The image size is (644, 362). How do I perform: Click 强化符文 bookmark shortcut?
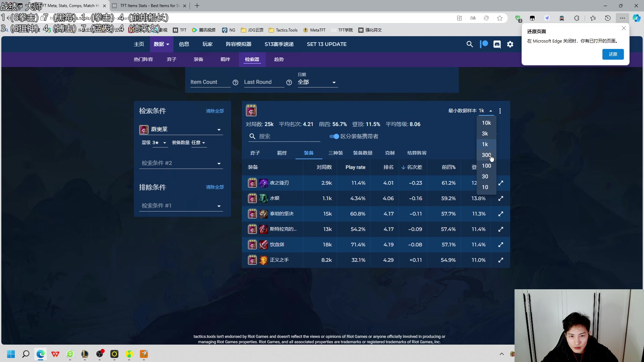(x=374, y=29)
